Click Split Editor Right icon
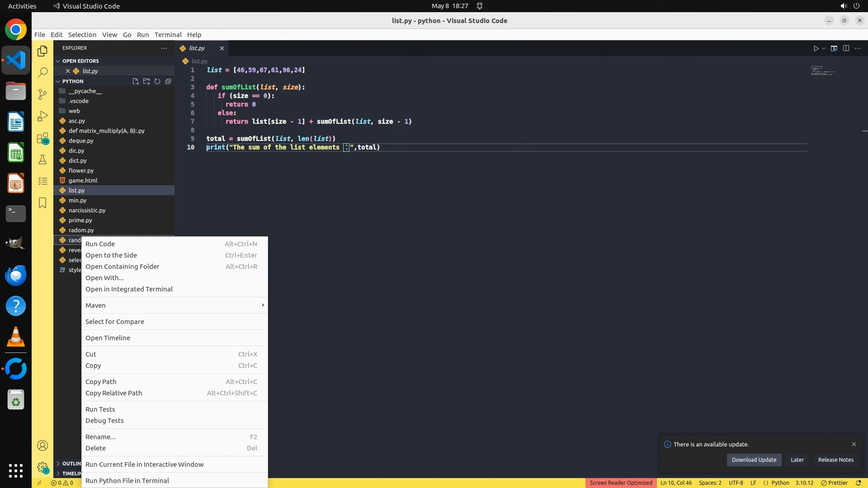 [x=846, y=48]
